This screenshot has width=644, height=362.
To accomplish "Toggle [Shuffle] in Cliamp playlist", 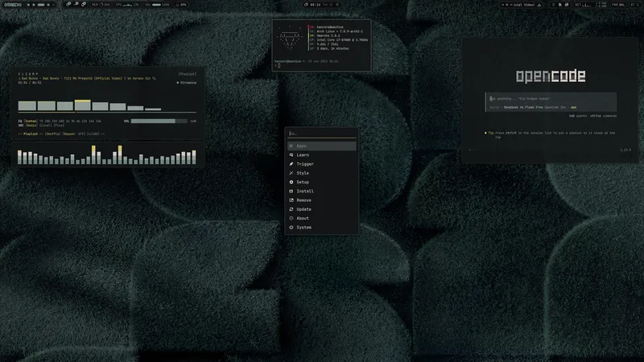I will [x=52, y=134].
